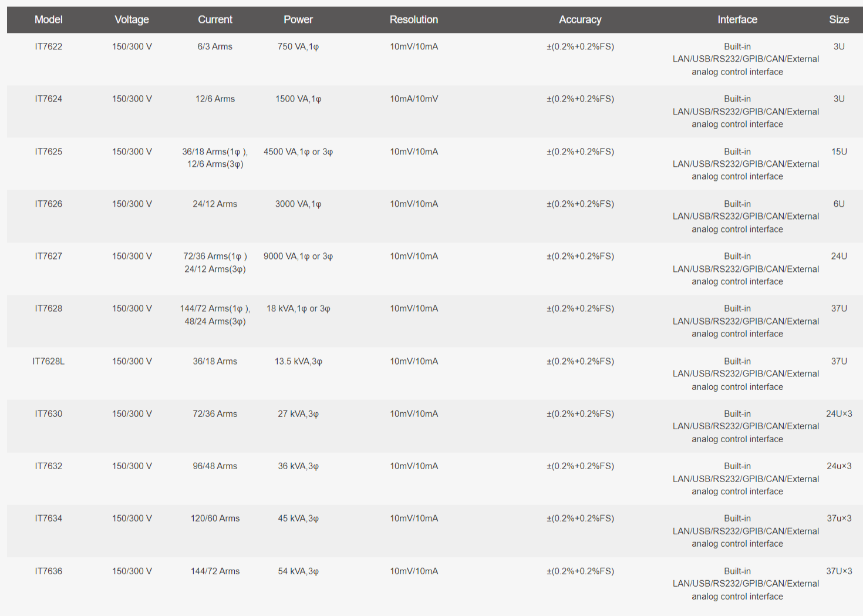The height and width of the screenshot is (616, 863).
Task: Select the IT7627 model cell
Action: [48, 256]
